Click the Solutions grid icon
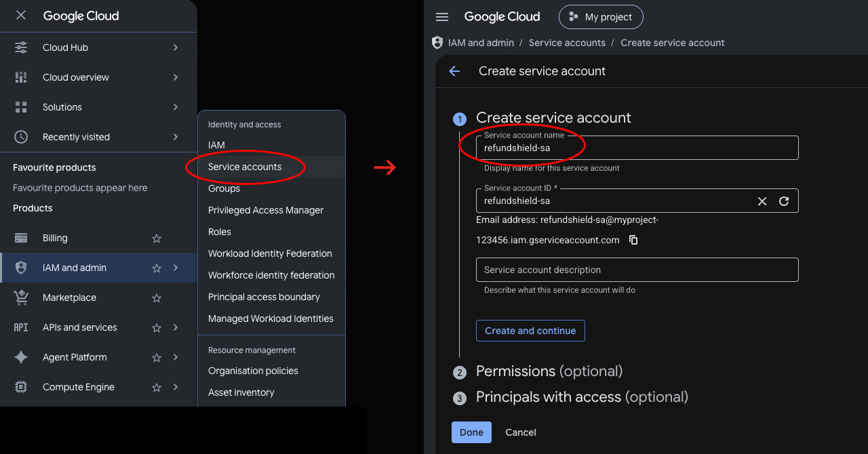The width and height of the screenshot is (868, 454). 21,107
